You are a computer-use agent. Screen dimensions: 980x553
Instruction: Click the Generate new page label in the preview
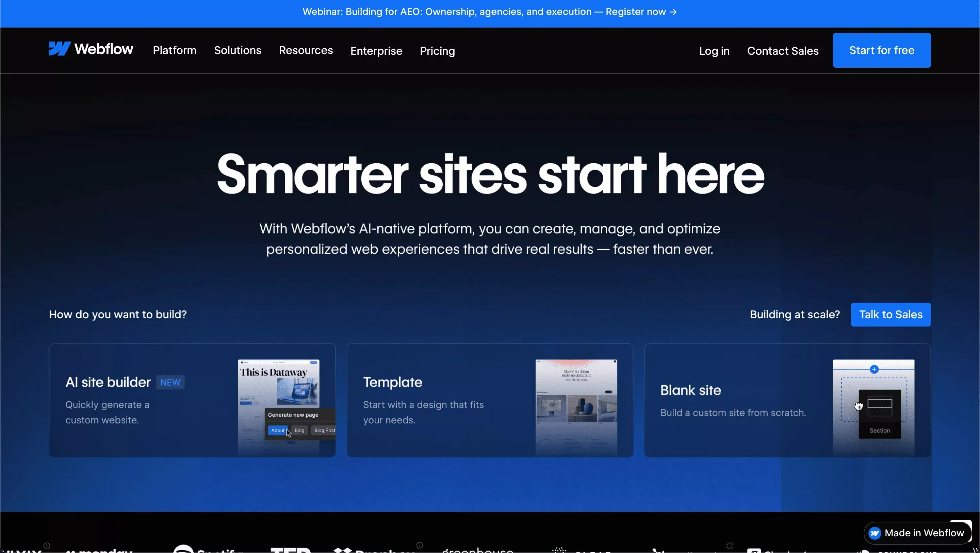click(293, 415)
